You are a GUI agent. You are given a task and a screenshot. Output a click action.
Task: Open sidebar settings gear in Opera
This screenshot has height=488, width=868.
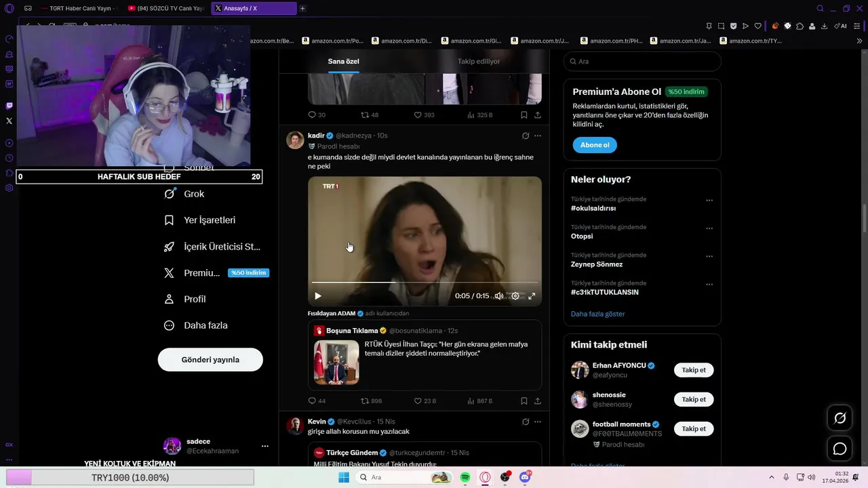pyautogui.click(x=9, y=188)
